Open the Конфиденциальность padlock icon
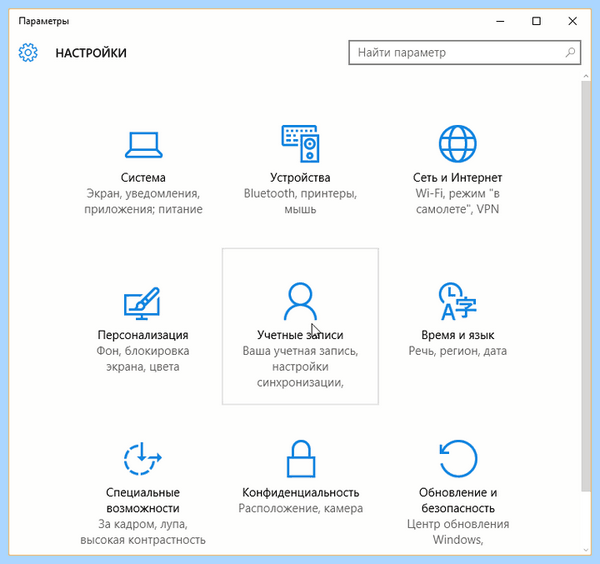This screenshot has height=564, width=600. [301, 459]
